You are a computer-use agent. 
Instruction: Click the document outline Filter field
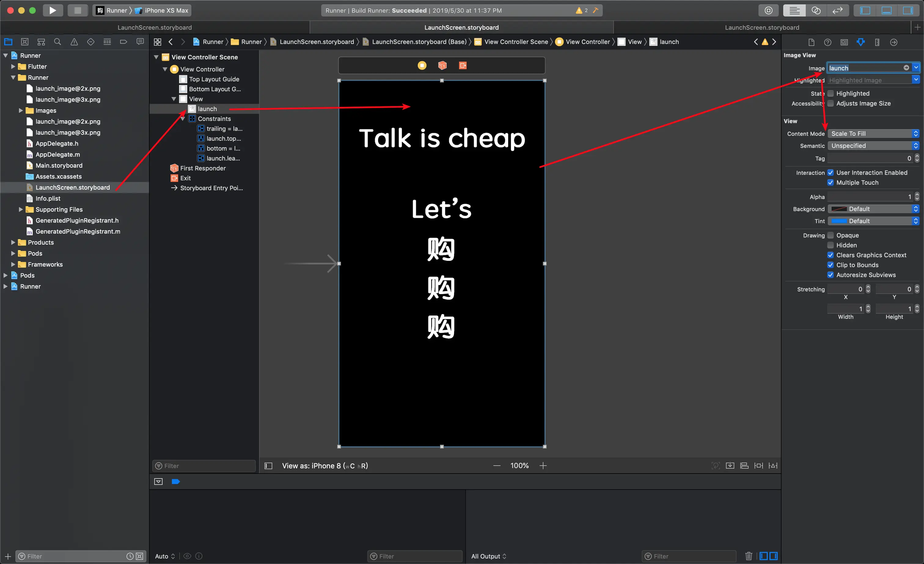tap(204, 465)
